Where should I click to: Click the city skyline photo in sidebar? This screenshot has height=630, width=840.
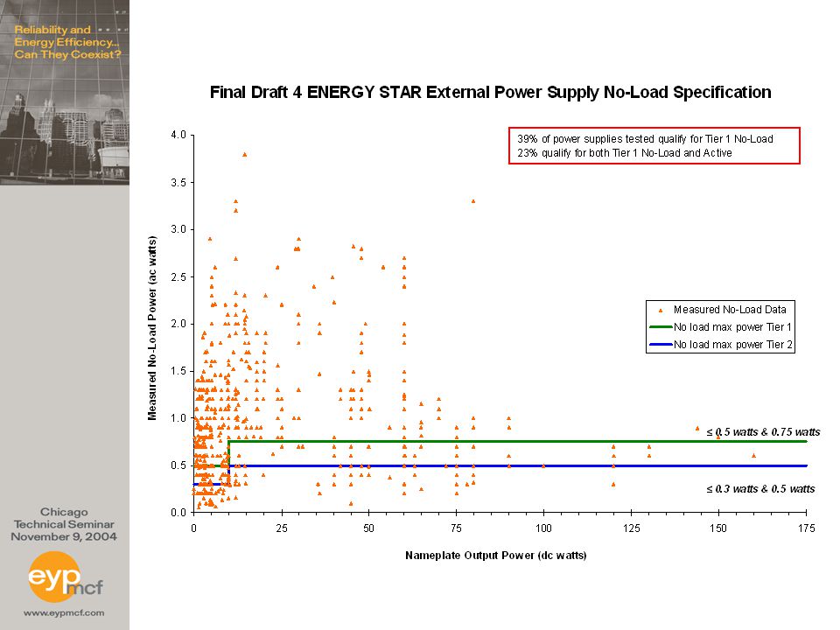pyautogui.click(x=64, y=92)
